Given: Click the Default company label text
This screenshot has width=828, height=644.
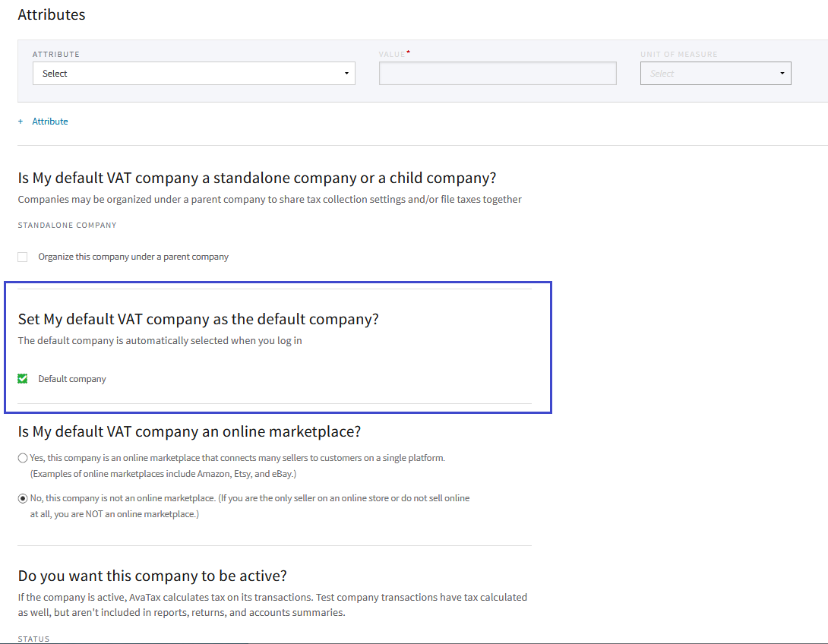Looking at the screenshot, I should (72, 379).
